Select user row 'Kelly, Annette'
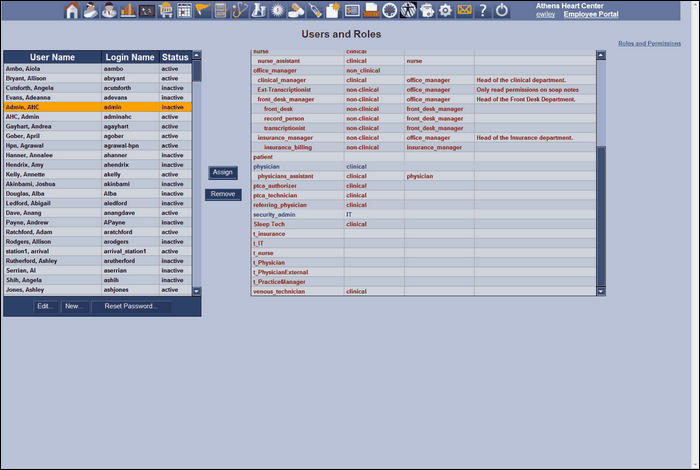Viewport: 700px width, 470px height. click(x=98, y=175)
